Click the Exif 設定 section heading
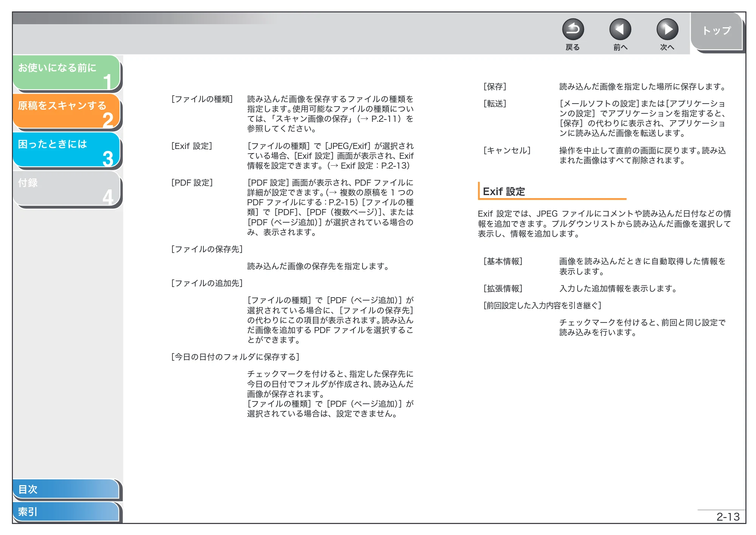Image resolution: width=756 pixels, height=535 pixels. [504, 191]
